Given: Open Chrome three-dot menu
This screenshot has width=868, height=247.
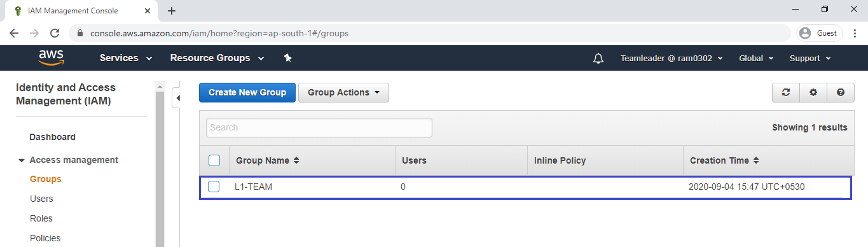Looking at the screenshot, I should pyautogui.click(x=855, y=33).
